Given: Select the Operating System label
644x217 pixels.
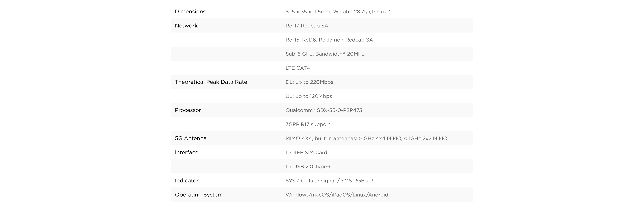Looking at the screenshot, I should [199, 195].
